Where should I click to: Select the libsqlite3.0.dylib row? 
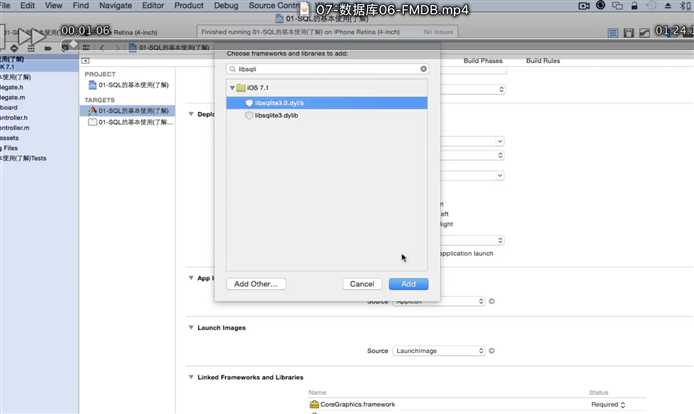tap(327, 103)
